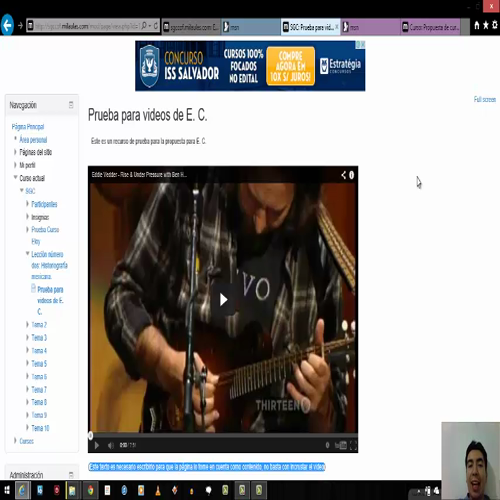Click the video info icon
500x500 pixels.
click(351, 175)
